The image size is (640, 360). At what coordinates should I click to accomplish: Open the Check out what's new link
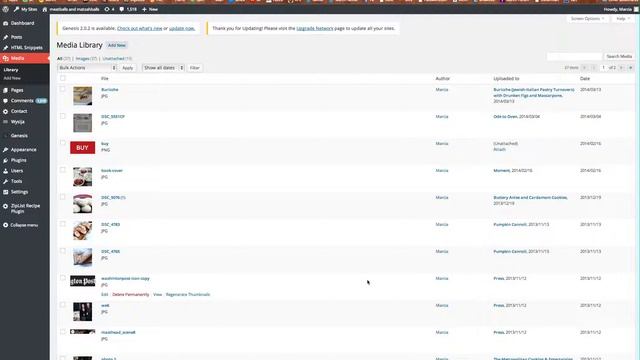point(140,29)
